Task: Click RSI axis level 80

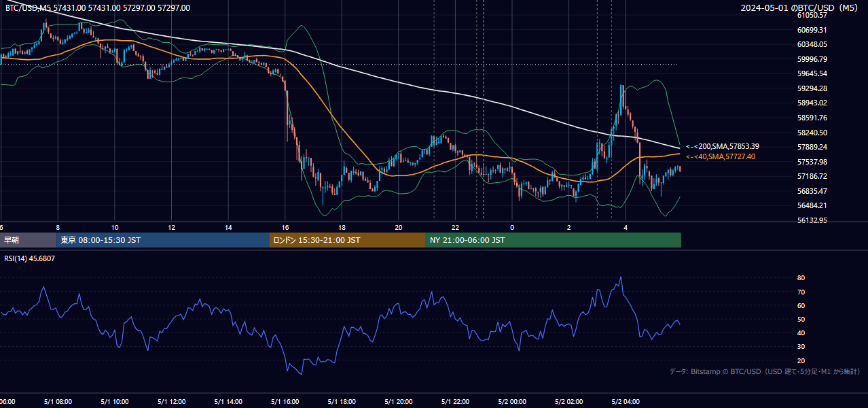Action: pos(801,278)
